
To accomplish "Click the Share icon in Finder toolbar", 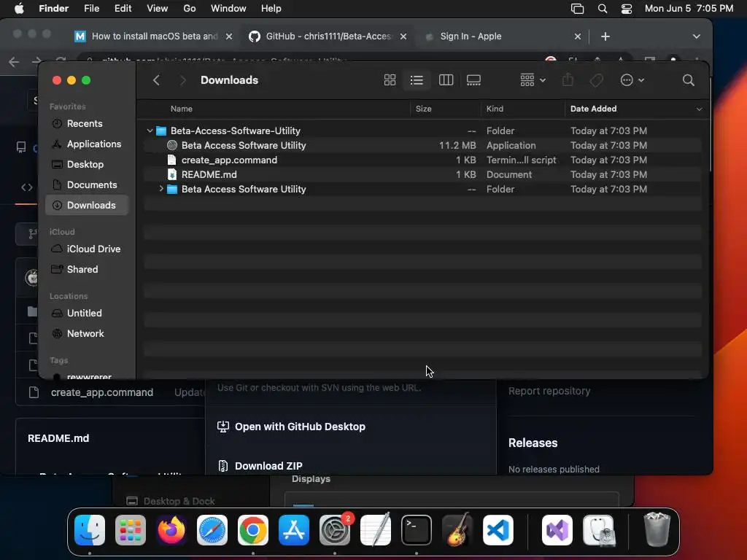I will [568, 80].
